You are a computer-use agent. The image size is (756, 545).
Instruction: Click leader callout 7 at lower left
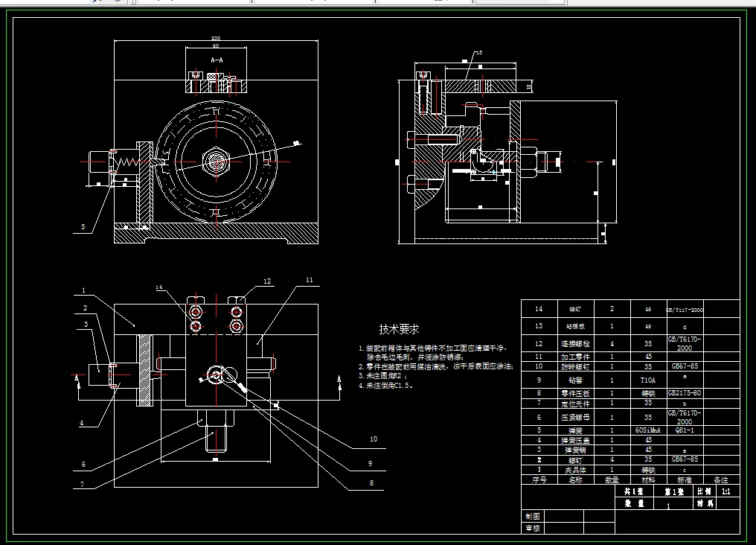(83, 484)
